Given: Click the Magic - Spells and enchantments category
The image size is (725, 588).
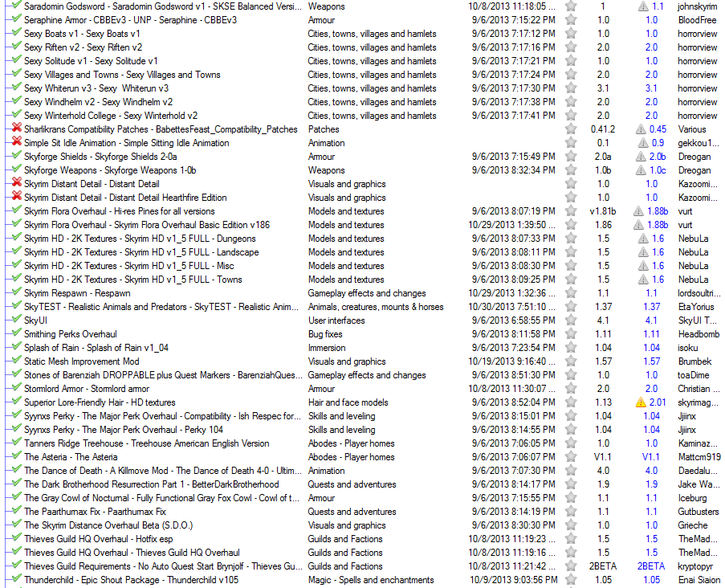Looking at the screenshot, I should point(371,580).
